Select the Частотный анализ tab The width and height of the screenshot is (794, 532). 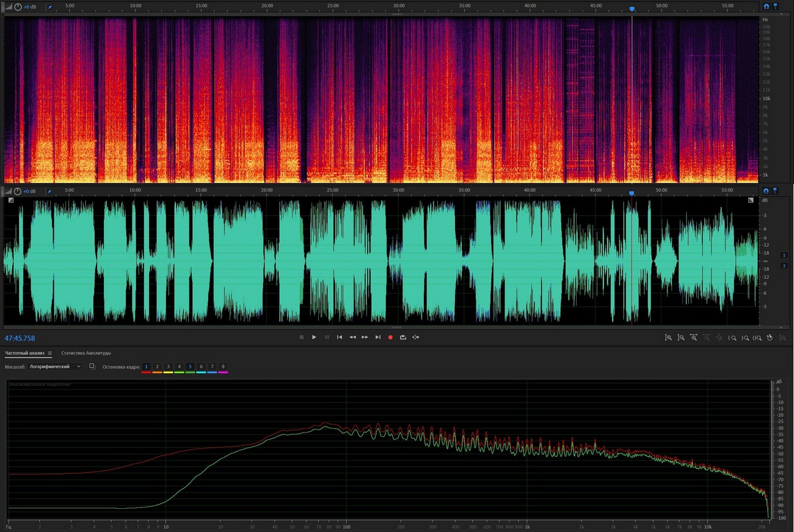[x=25, y=353]
